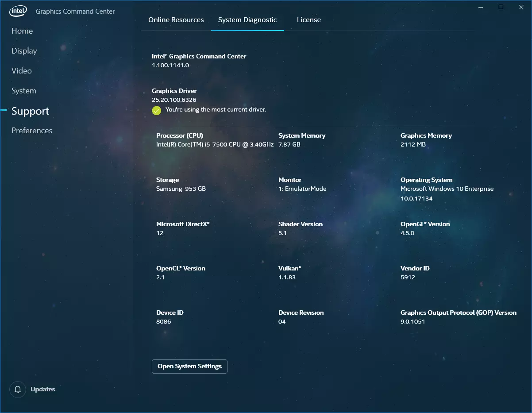Click the driver version 25.20.100.6326
532x413 pixels.
(x=174, y=100)
